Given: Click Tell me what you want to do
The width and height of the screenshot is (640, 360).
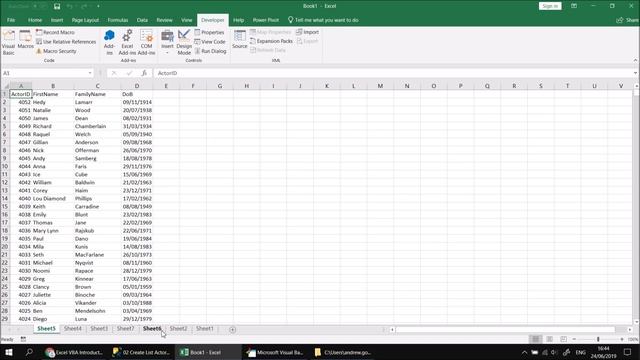Looking at the screenshot, I should click(323, 20).
